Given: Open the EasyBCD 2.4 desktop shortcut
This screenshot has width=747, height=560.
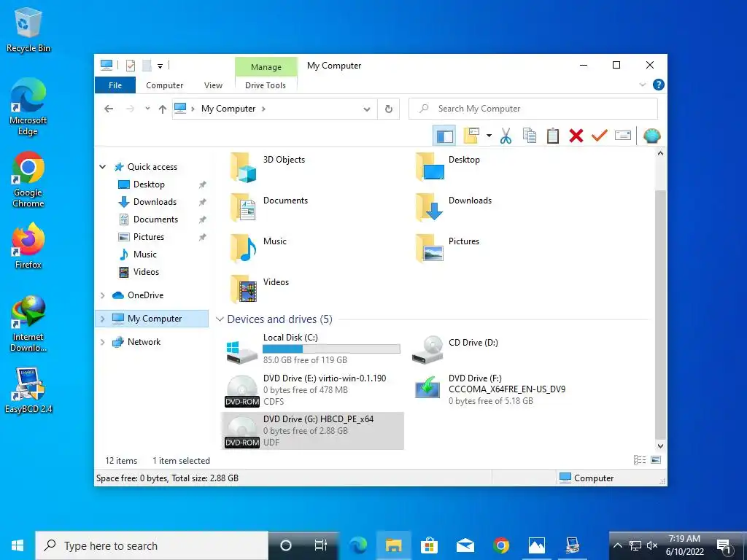Looking at the screenshot, I should [x=28, y=391].
